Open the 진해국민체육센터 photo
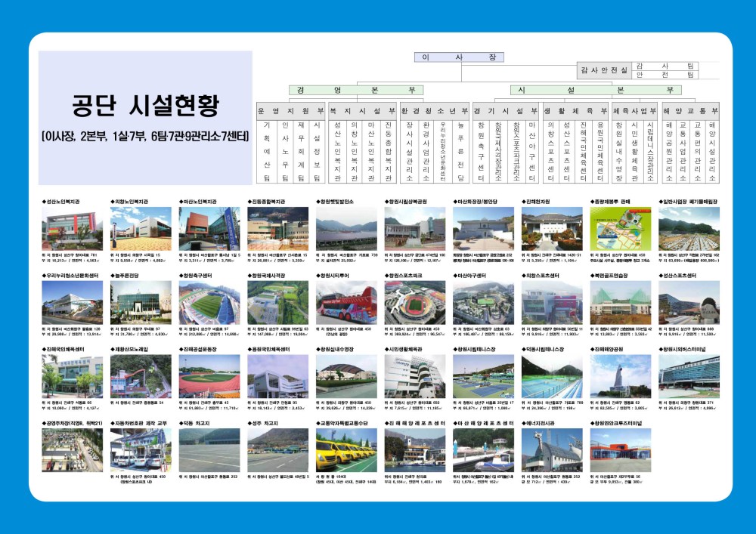 coord(73,376)
